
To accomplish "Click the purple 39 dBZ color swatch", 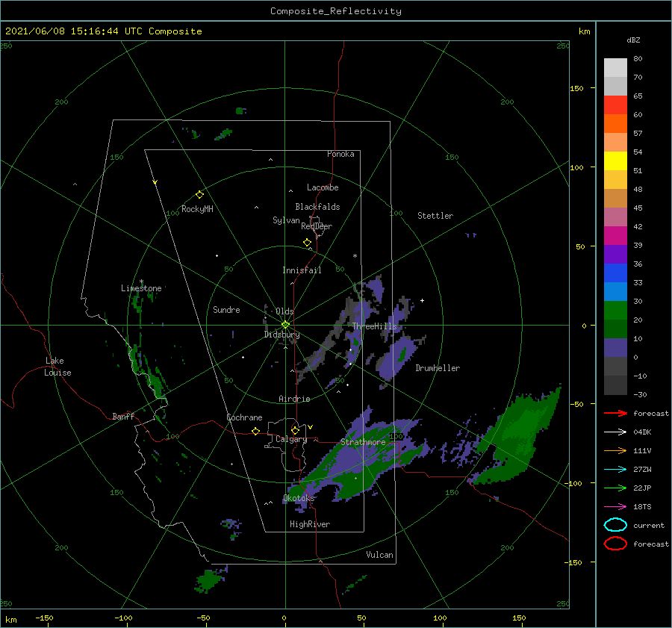I will (x=615, y=254).
